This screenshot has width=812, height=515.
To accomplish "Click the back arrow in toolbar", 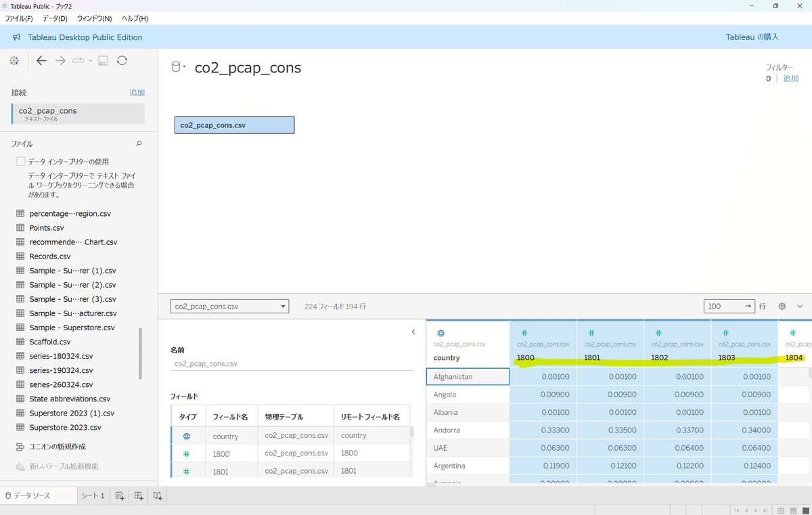I will [41, 61].
